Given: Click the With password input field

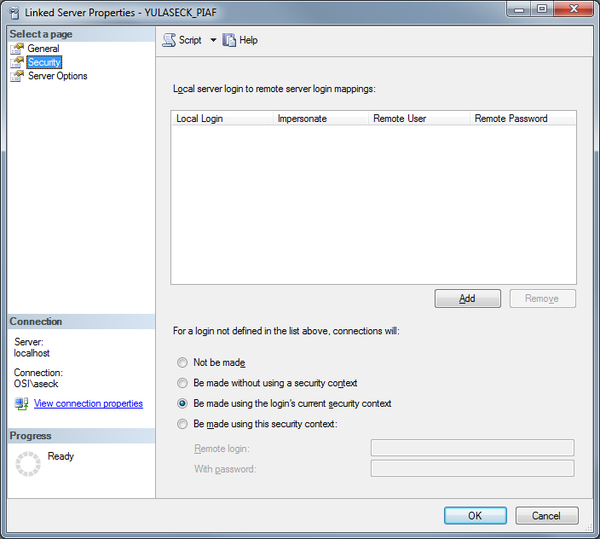Looking at the screenshot, I should click(x=472, y=468).
